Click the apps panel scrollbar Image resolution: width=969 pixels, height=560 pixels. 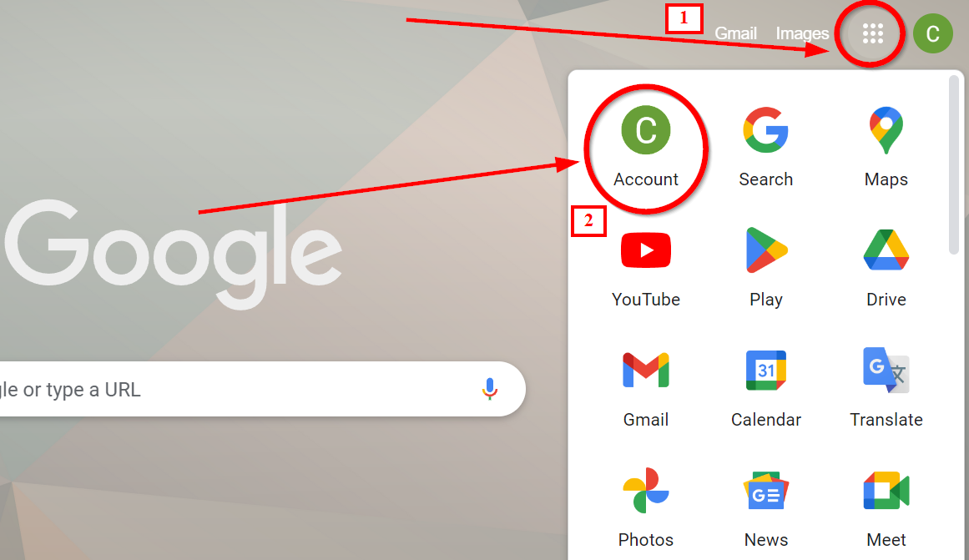point(954,164)
